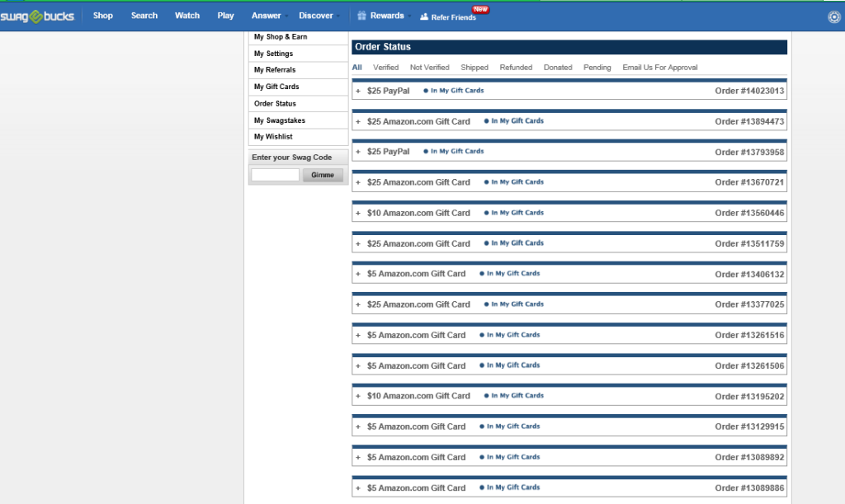Expand order #13261506 with the plus sign
Viewport: 845px width, 504px height.
coord(358,366)
